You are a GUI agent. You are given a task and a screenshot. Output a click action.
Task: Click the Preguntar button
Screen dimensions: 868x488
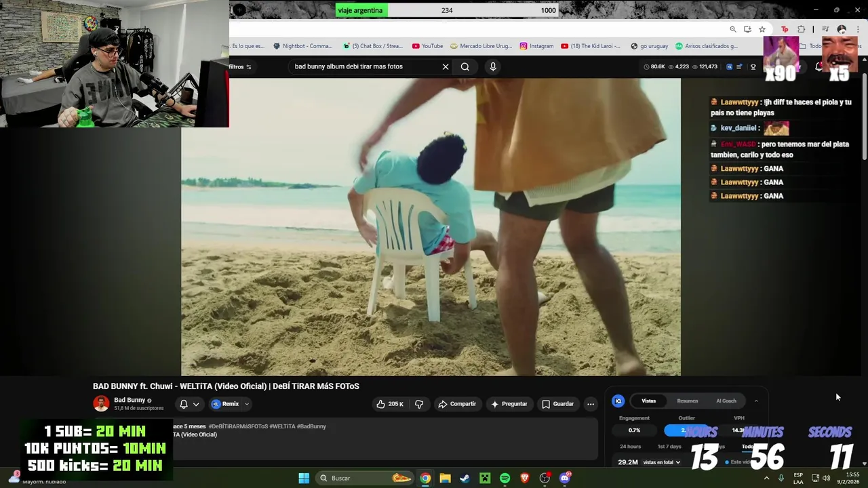[509, 404]
